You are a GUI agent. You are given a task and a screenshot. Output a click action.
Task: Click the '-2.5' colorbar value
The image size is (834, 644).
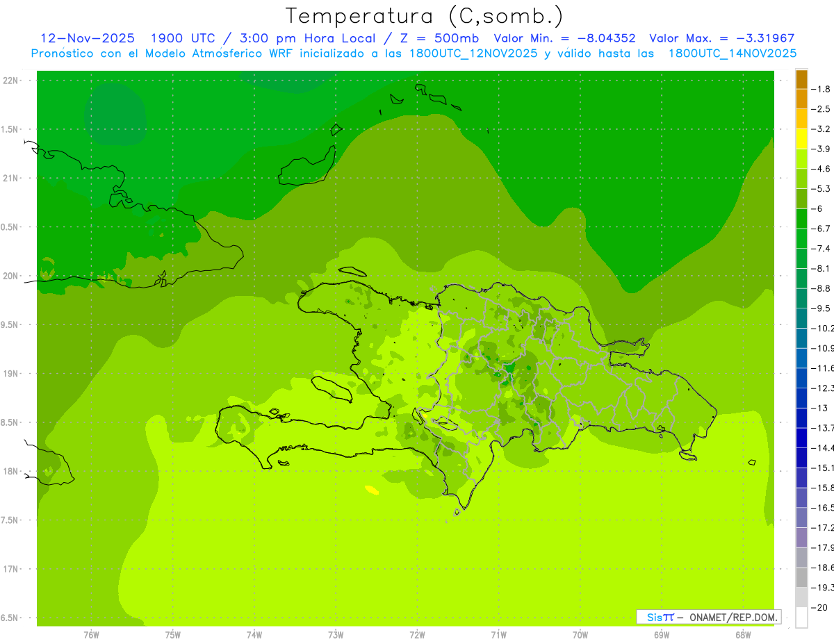822,109
